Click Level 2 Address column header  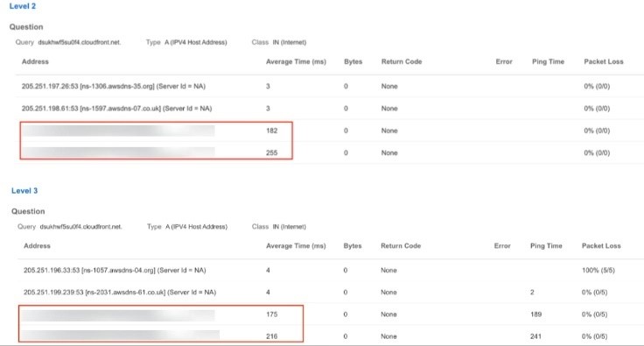[x=35, y=61]
